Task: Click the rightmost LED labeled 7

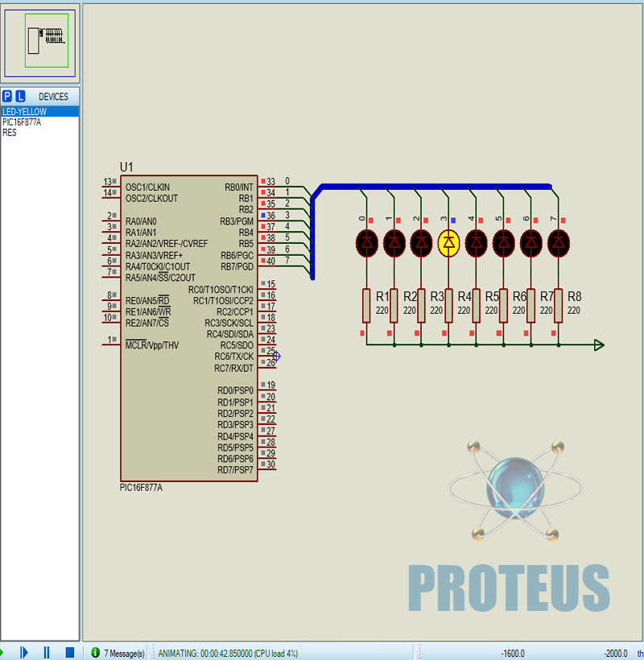Action: point(558,241)
